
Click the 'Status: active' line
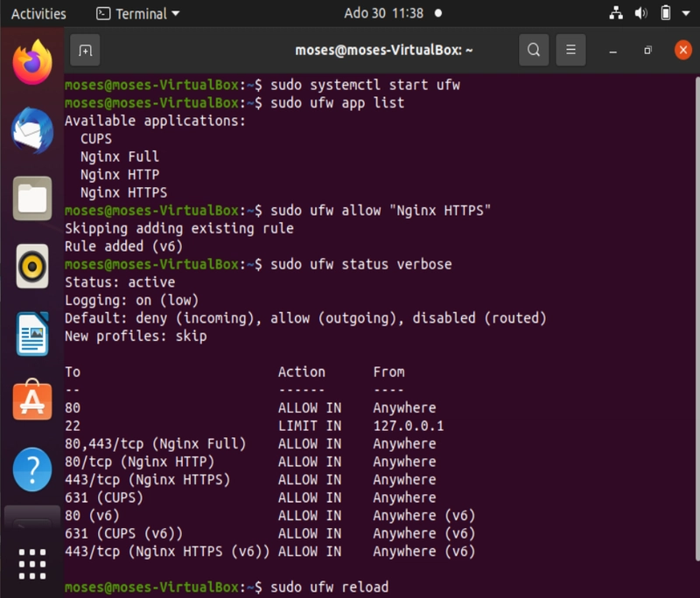120,282
